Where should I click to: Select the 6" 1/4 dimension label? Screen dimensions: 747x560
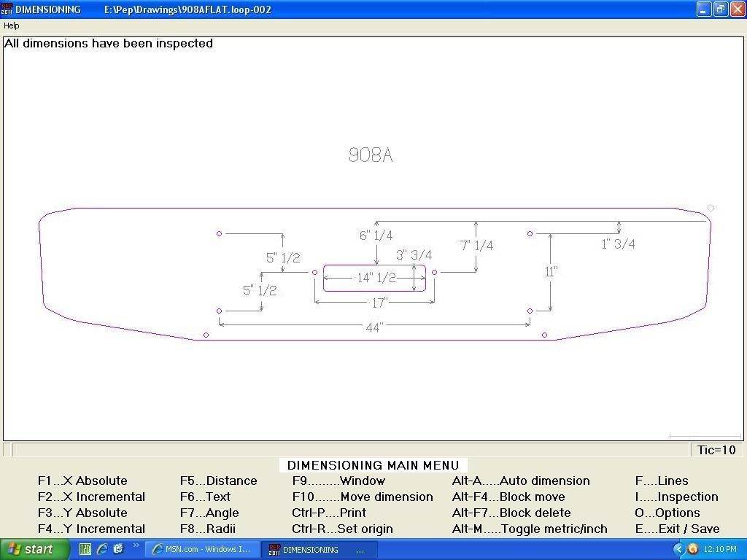pos(376,236)
